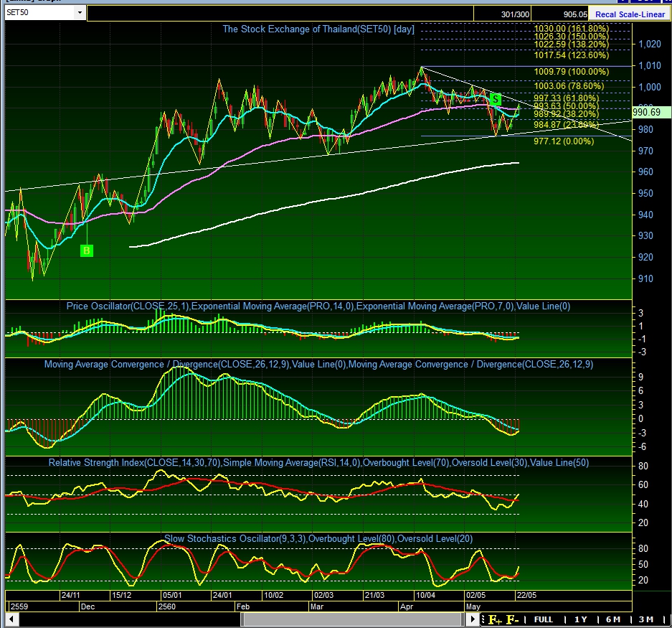Click the green S sell signal marker
The image size is (672, 628).
(495, 98)
